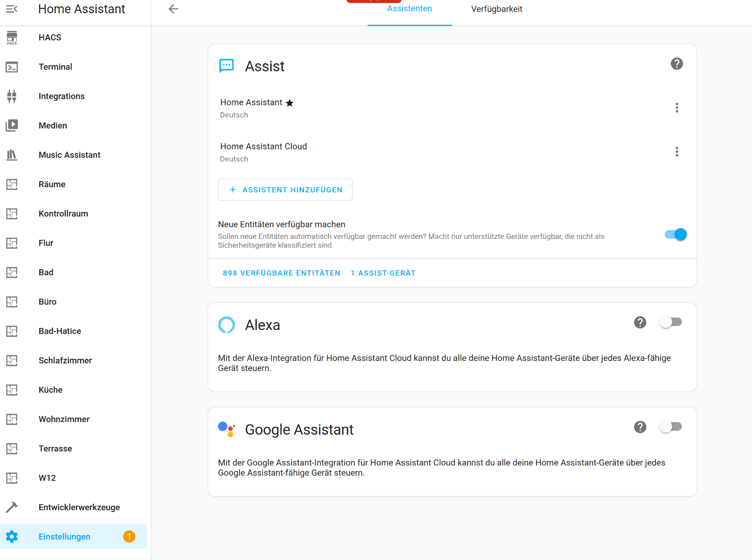The image size is (752, 560).
Task: Click the Neue Entitäten verfügbar machen label
Action: pos(282,224)
